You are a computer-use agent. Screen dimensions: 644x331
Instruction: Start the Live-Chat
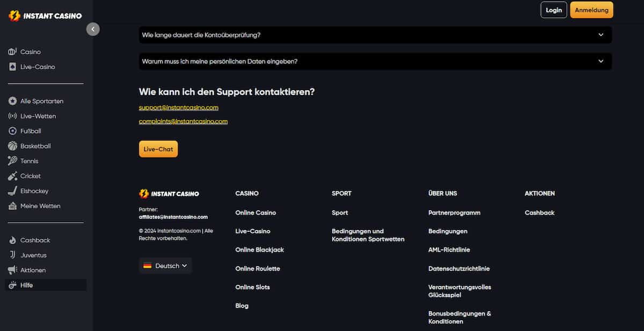pyautogui.click(x=158, y=149)
